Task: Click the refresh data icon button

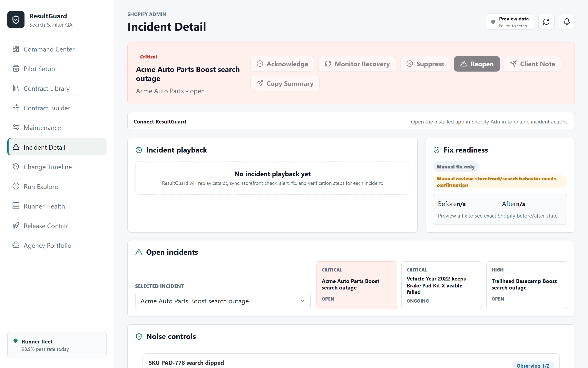Action: [x=546, y=22]
